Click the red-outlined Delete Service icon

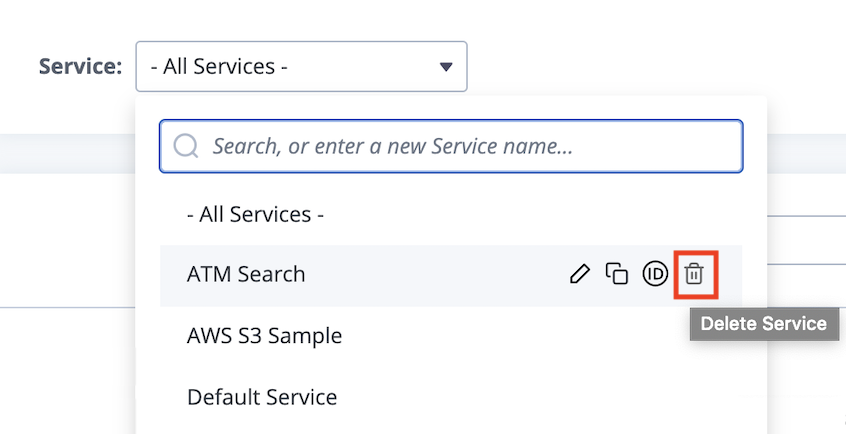pyautogui.click(x=695, y=274)
